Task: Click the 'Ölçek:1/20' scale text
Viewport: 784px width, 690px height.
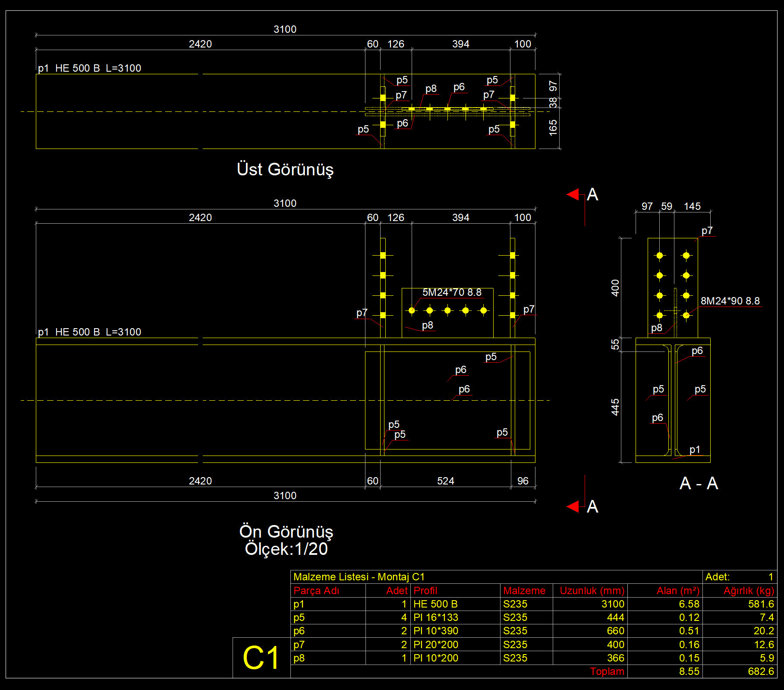Action: [x=286, y=549]
